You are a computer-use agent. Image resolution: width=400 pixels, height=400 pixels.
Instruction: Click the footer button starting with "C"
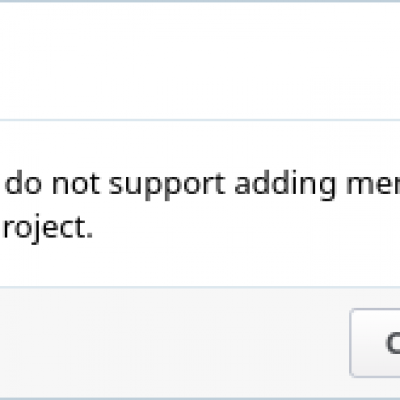[x=375, y=343]
